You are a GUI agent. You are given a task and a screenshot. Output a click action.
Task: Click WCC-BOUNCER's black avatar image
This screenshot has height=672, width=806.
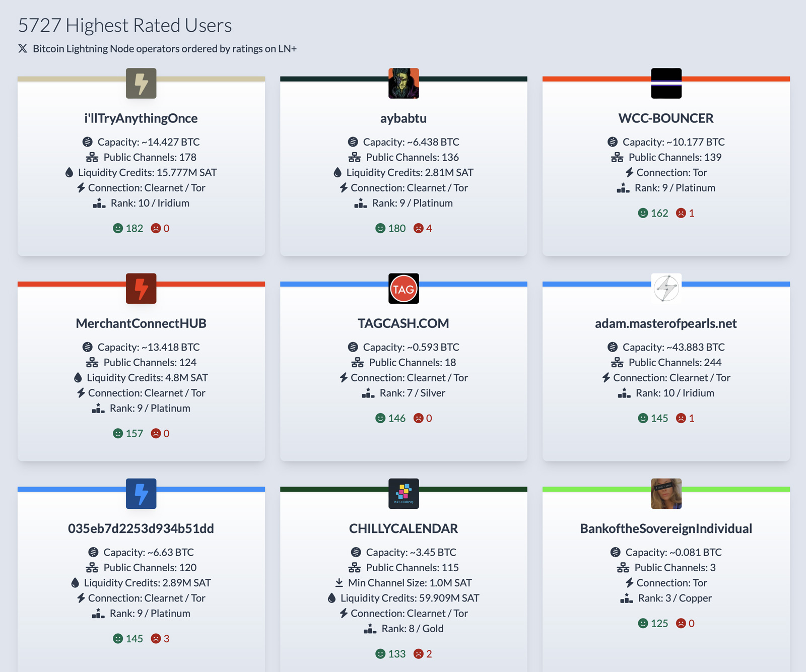tap(666, 83)
